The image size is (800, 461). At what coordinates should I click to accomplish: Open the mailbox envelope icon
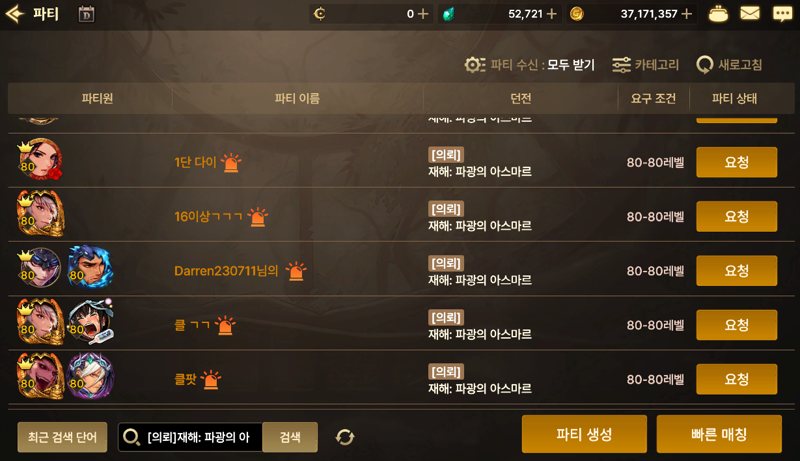[749, 13]
